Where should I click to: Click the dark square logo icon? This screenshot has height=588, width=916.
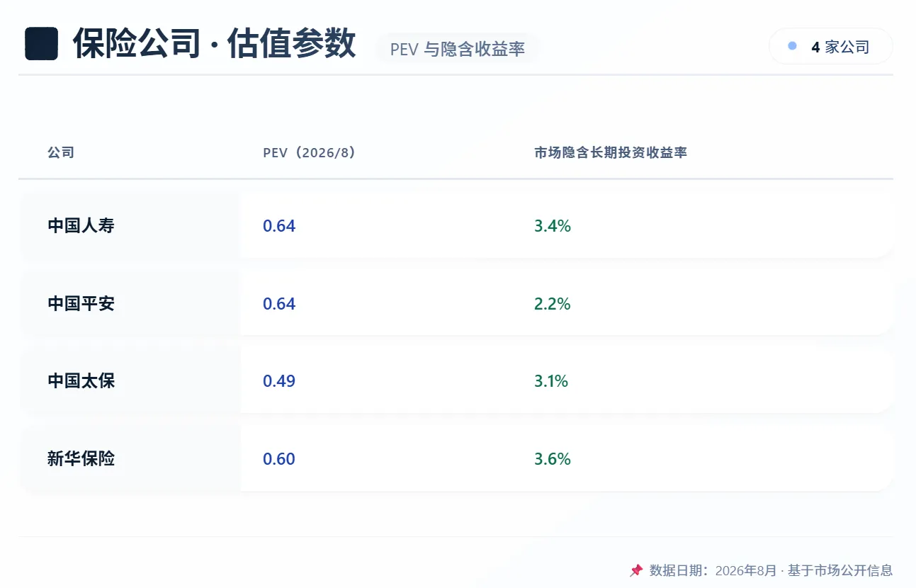point(41,43)
